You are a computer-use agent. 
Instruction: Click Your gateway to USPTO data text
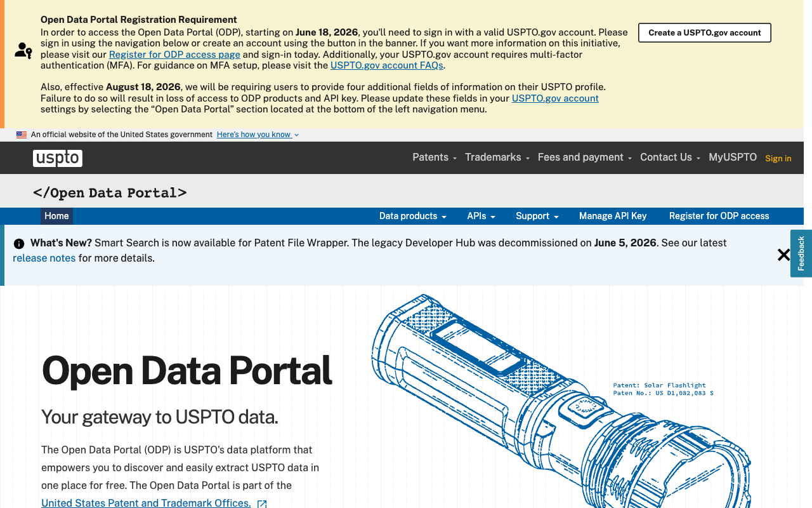pos(160,417)
